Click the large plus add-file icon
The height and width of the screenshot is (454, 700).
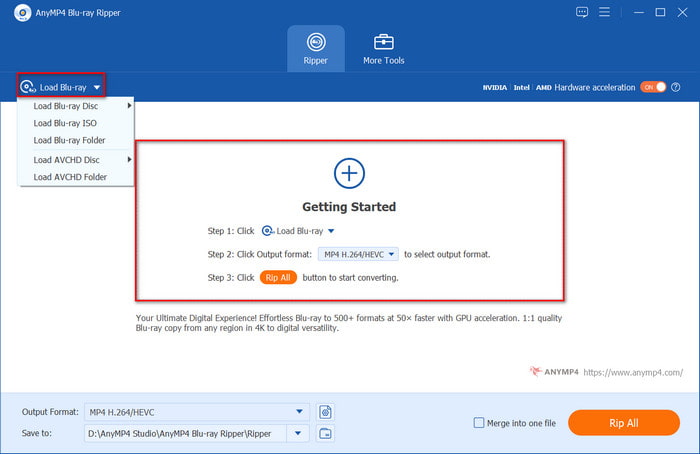[349, 173]
